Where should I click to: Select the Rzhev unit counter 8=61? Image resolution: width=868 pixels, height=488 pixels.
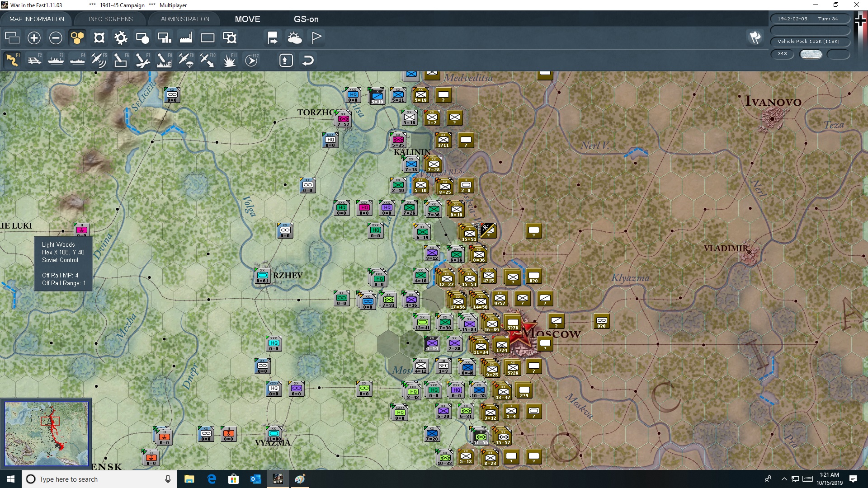[x=262, y=276]
